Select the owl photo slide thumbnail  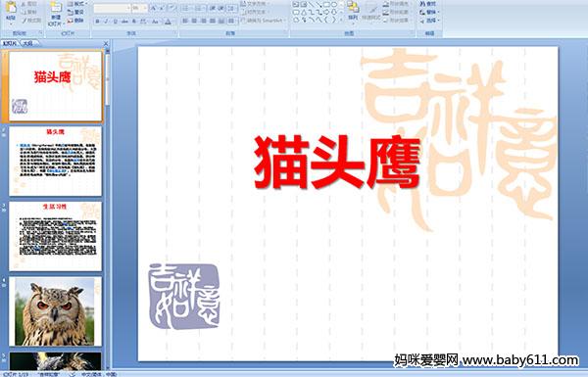click(x=55, y=311)
